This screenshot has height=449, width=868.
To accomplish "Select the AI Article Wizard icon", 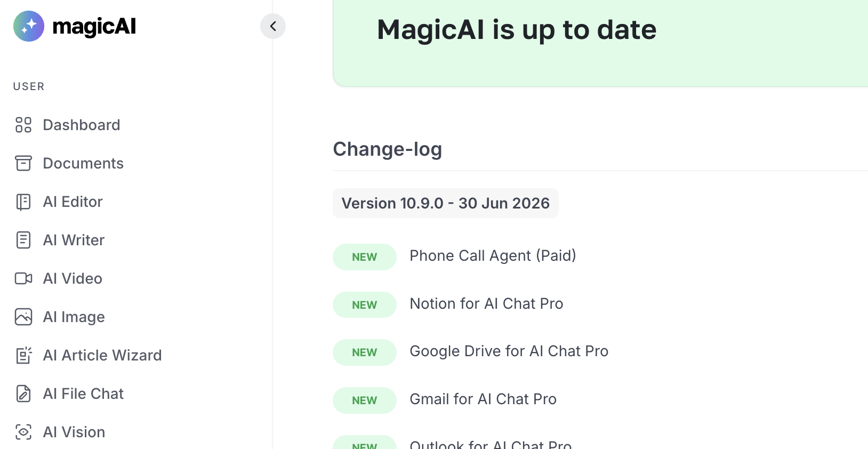I will pos(23,355).
